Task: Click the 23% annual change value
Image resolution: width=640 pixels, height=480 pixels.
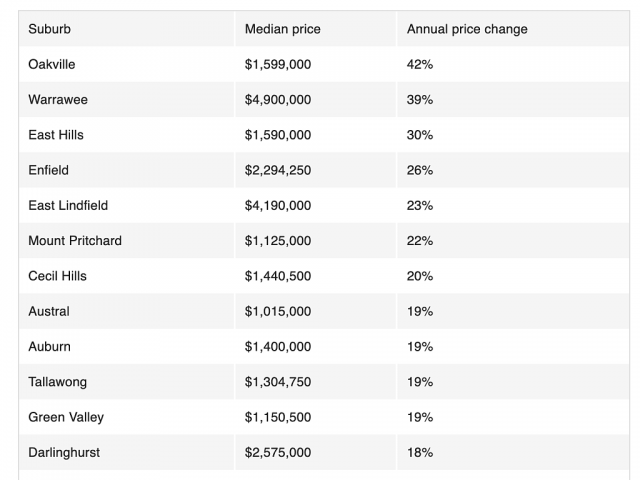Action: coord(420,205)
